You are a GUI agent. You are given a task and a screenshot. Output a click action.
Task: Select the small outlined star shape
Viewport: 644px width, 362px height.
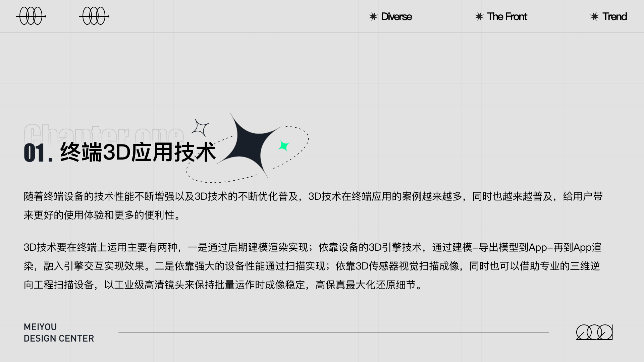(x=201, y=128)
